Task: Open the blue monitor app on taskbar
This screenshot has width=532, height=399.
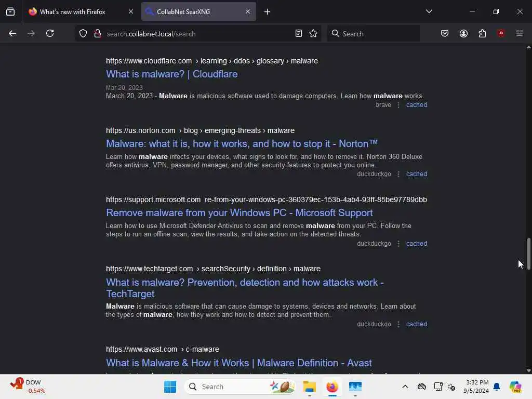Action: (355, 387)
